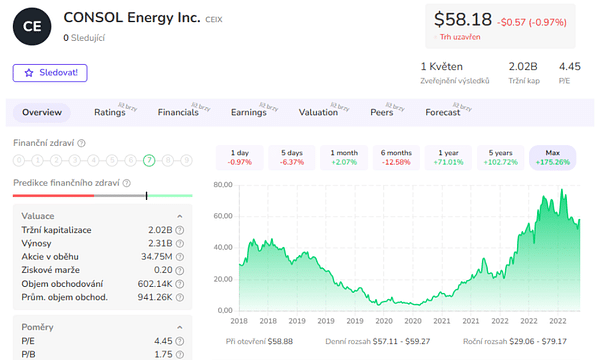Image resolution: width=600 pixels, height=360 pixels.
Task: Click the Sledovat! follow button
Action: pos(50,73)
